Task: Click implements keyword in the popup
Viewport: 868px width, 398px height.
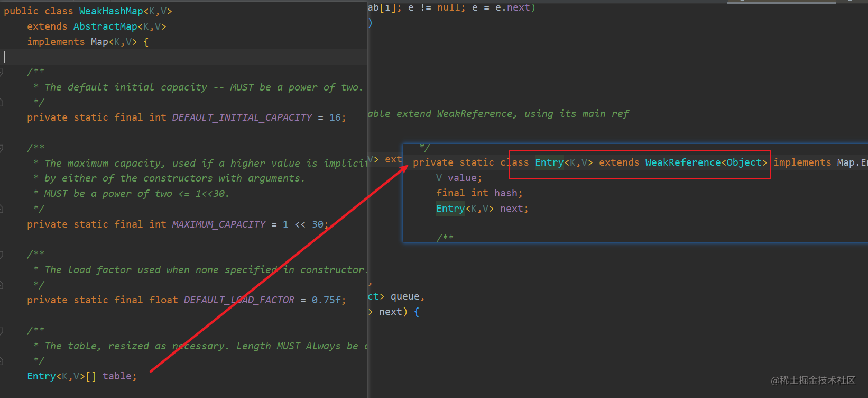Action: coord(802,162)
